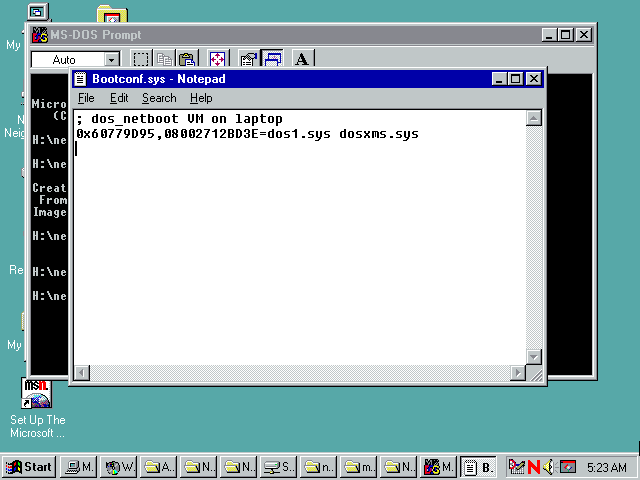640x480 pixels.
Task: Click the Paste icon in the MS-DOS toolbar
Action: [186, 60]
